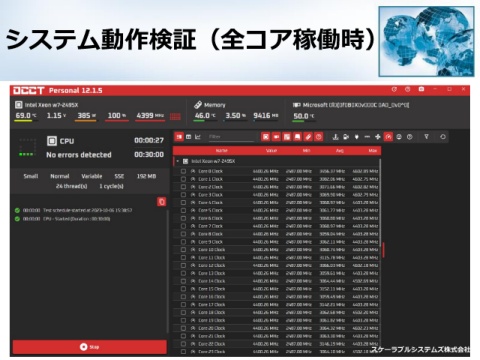Click the red Stop test button
Viewport: 480px width, 360px height.
point(90,347)
